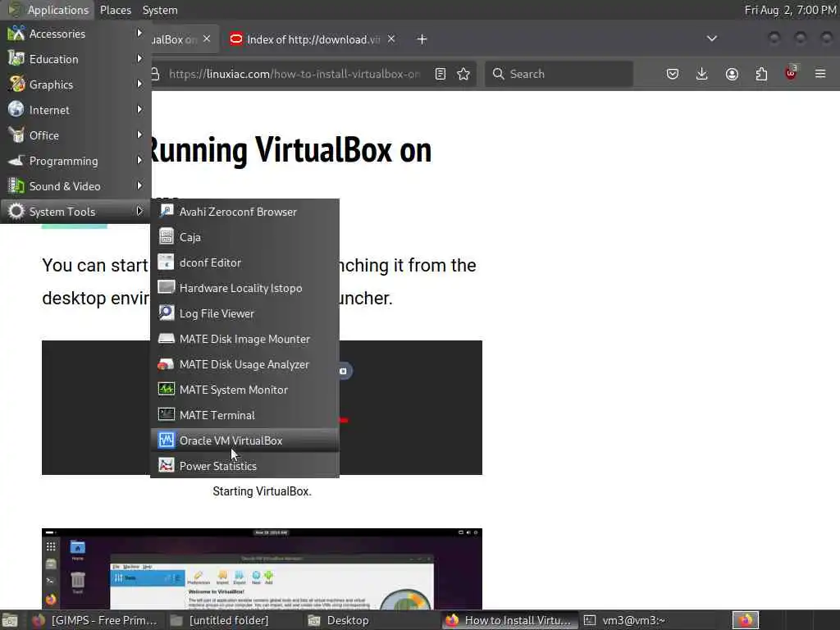Viewport: 840px width, 630px height.
Task: Click the Hardware Locality lstopo icon
Action: pyautogui.click(x=166, y=288)
